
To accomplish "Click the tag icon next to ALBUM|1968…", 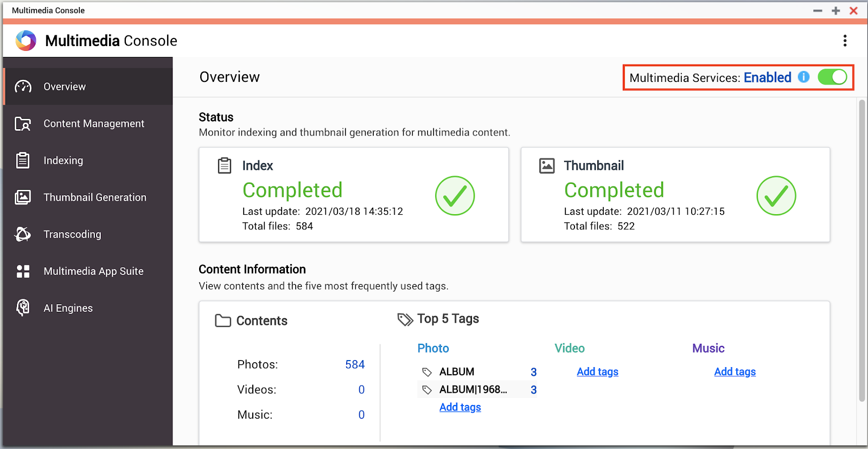I will (x=427, y=390).
